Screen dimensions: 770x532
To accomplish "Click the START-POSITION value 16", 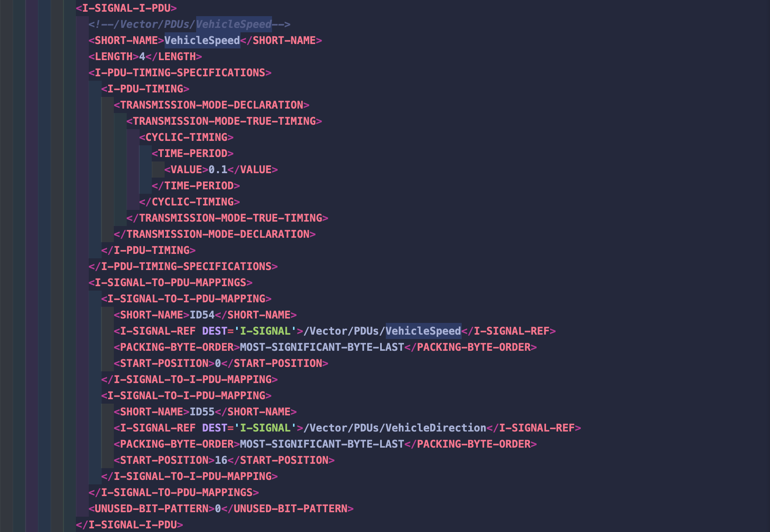I will coord(221,460).
